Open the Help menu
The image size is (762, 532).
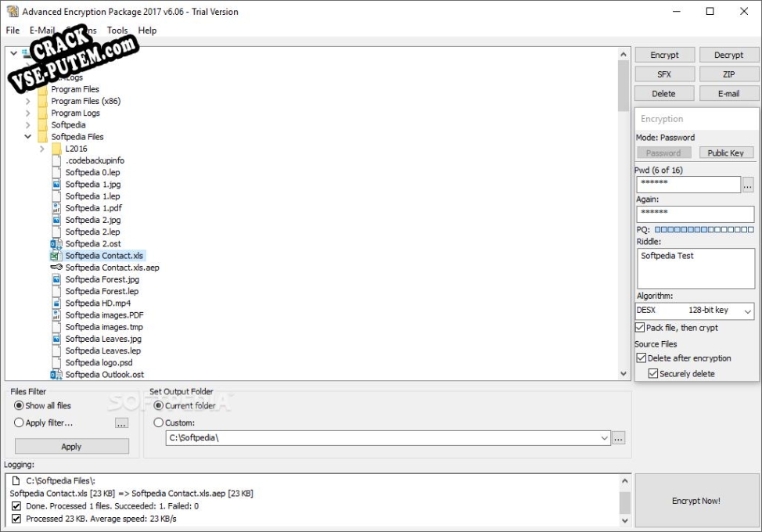point(147,31)
